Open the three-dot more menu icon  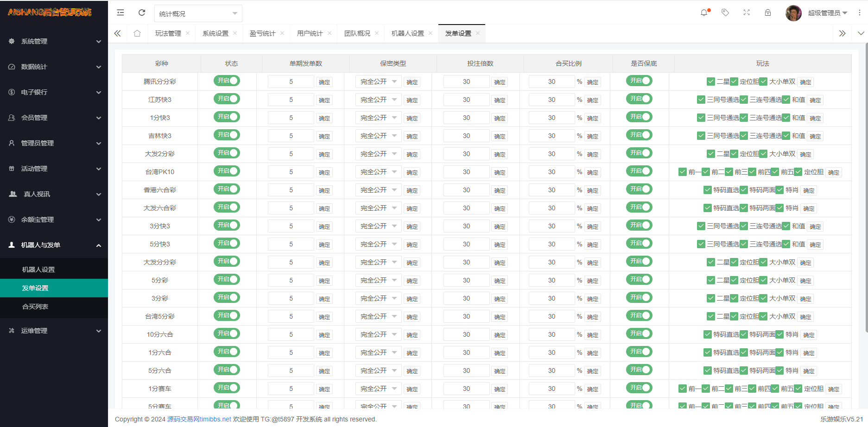click(861, 13)
